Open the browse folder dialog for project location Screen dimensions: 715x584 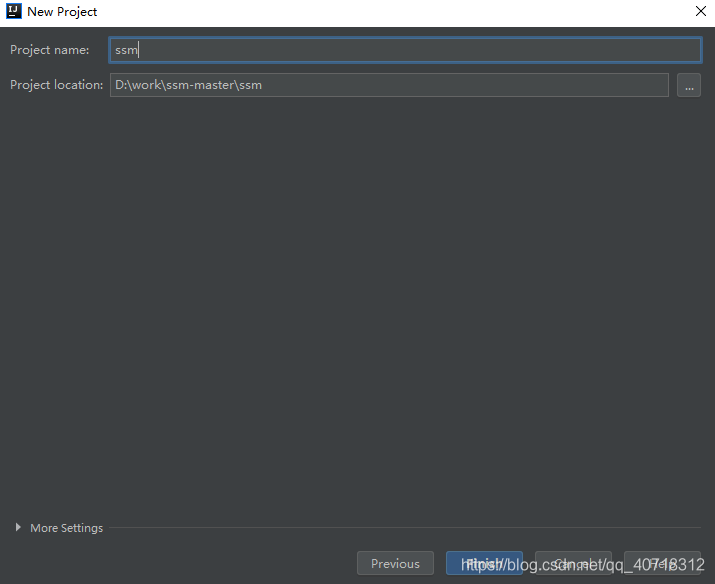click(x=689, y=85)
